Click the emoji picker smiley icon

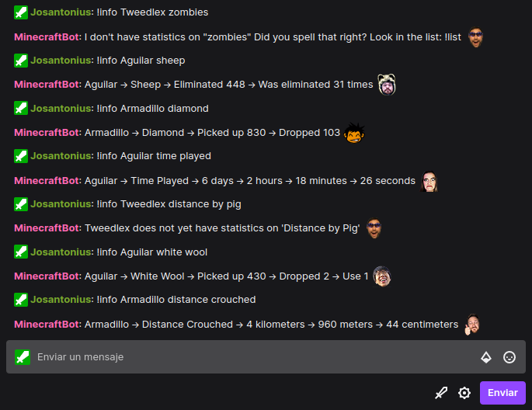(x=509, y=357)
